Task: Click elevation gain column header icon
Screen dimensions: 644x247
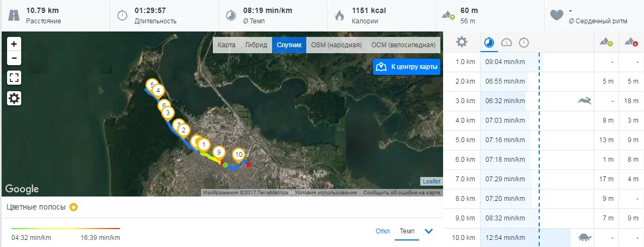Action: point(607,42)
